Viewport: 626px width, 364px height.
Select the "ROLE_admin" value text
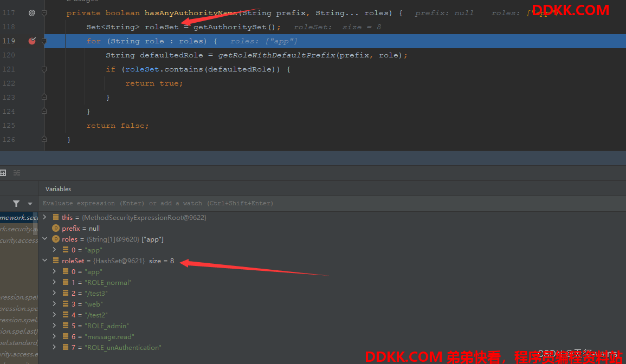(x=107, y=326)
